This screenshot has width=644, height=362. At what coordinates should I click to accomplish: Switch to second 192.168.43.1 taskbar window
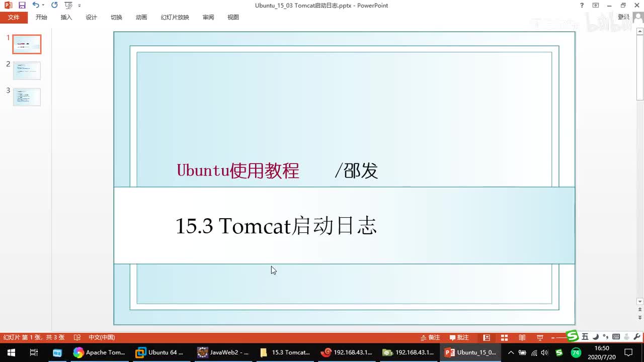pos(409,352)
